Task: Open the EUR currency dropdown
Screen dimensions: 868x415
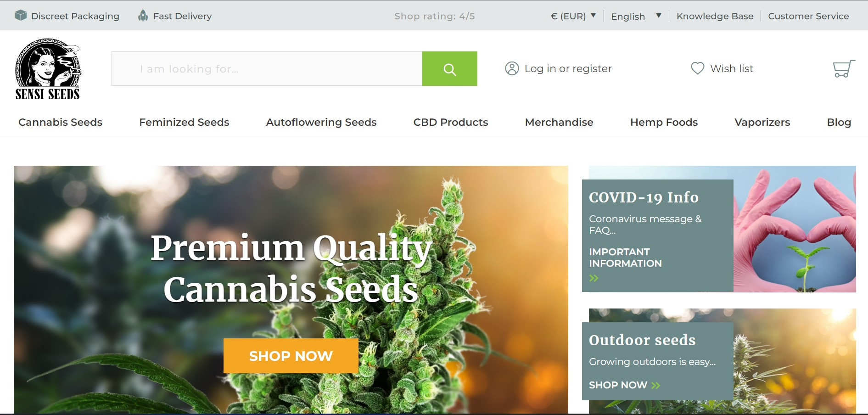Action: tap(573, 16)
